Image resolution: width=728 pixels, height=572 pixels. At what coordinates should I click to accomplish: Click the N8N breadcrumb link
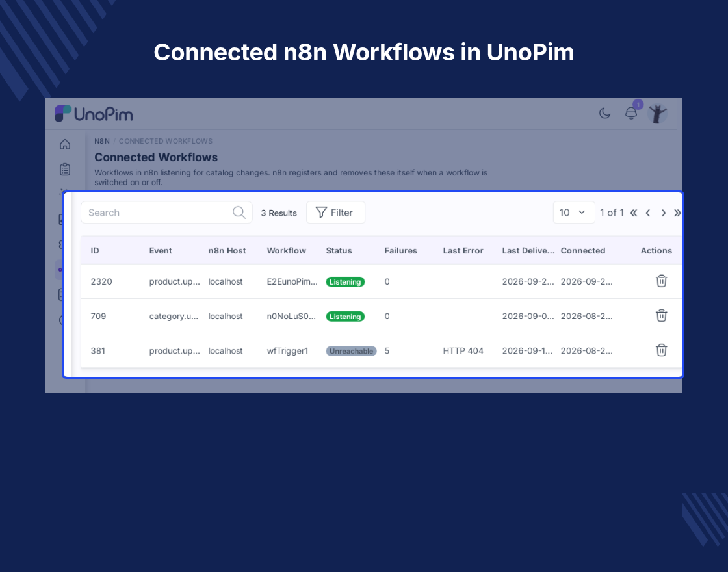coord(102,141)
